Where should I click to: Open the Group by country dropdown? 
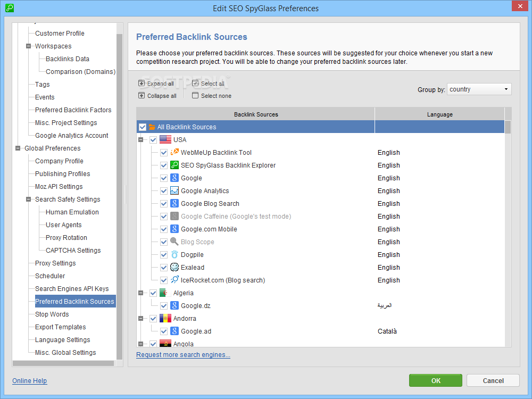pos(479,89)
